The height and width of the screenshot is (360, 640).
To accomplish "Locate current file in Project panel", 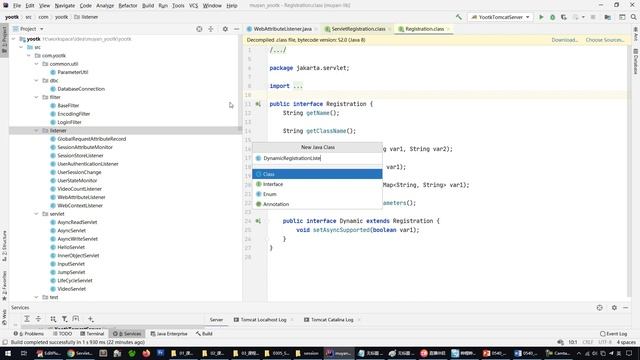I will [199, 29].
